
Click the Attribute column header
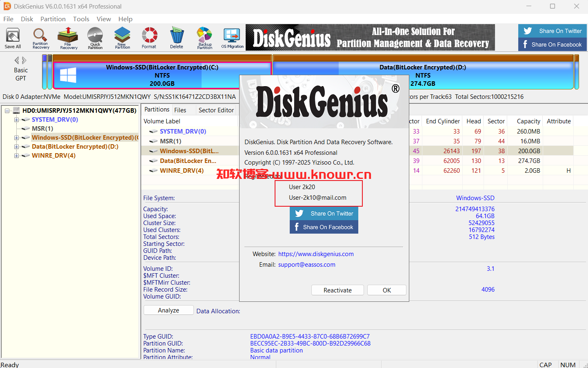(x=559, y=121)
